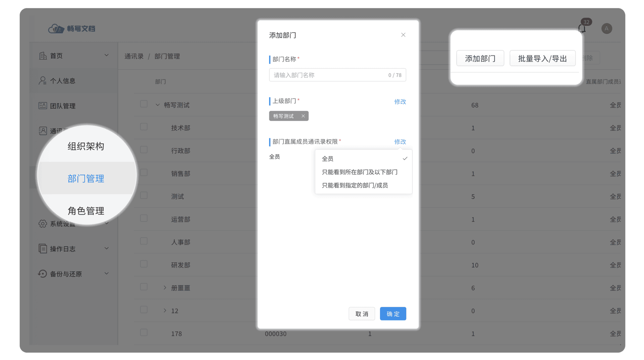Click the 备份与还原 restore icon
This screenshot has height=360, width=644.
43,274
